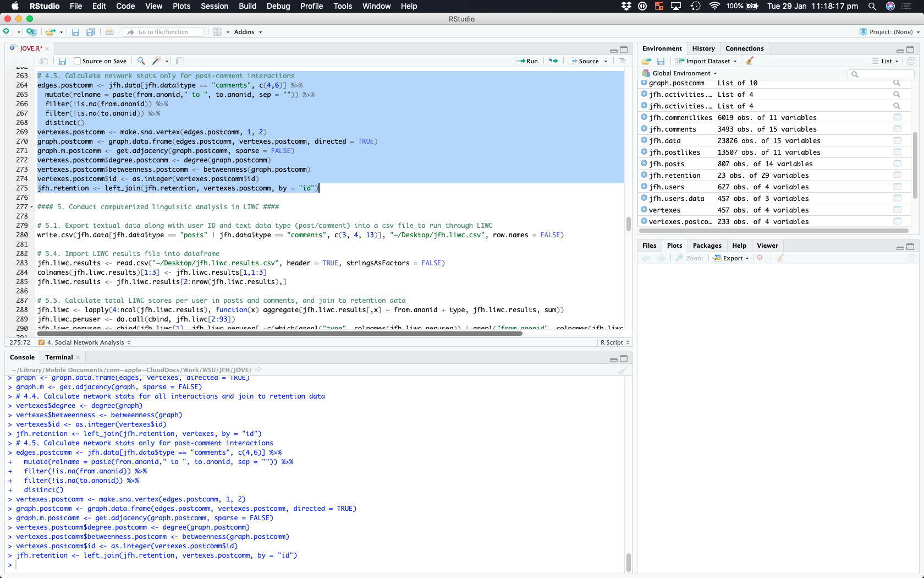Click the Export button in Plots pane
924x578 pixels.
732,258
